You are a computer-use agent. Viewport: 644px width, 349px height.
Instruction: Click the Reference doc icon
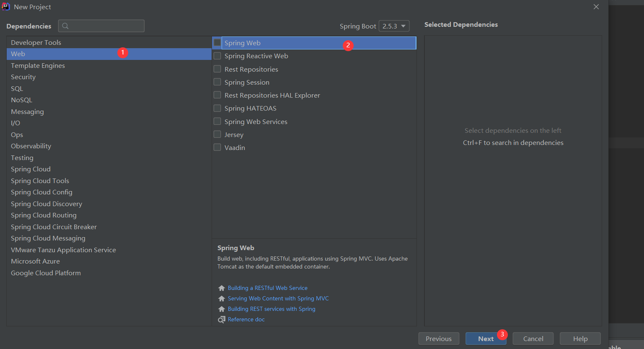(222, 320)
